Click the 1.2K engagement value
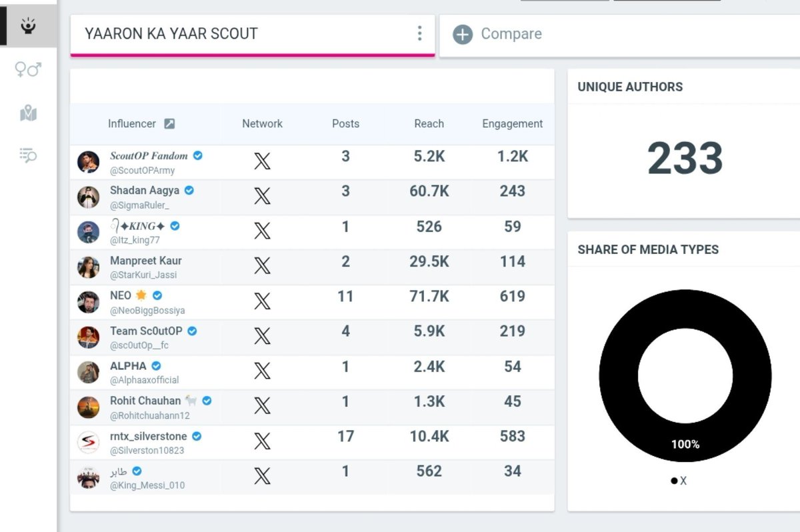 point(512,156)
